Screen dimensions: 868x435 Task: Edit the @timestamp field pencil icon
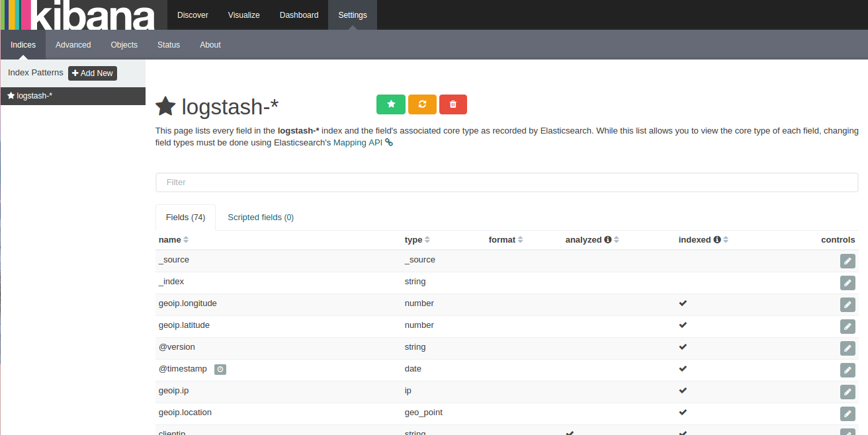tap(847, 370)
